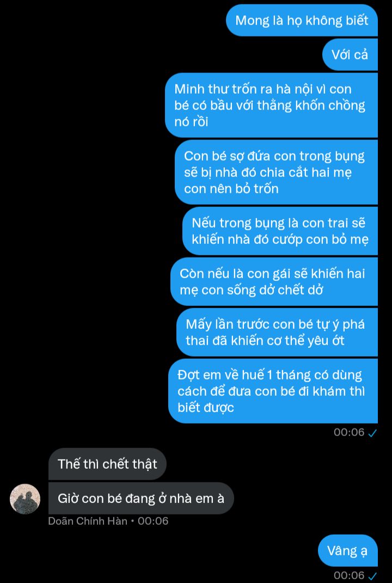Tap the 00:06 time beside Doãn Chính Hàn

(x=153, y=521)
